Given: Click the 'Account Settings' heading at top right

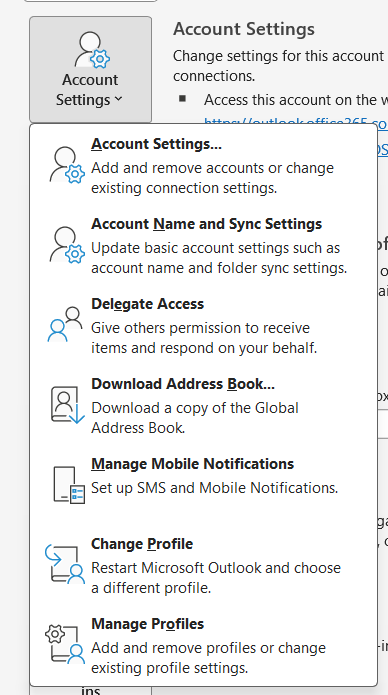Looking at the screenshot, I should tap(244, 29).
